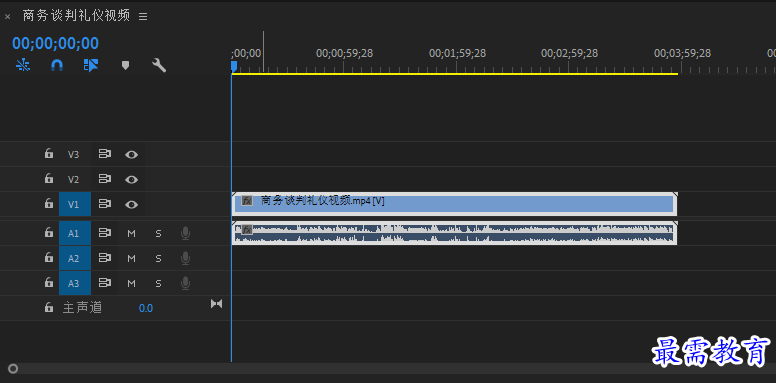Screen dimensions: 776x383
Task: Toggle lock on 主声道 master track
Action: coord(48,307)
